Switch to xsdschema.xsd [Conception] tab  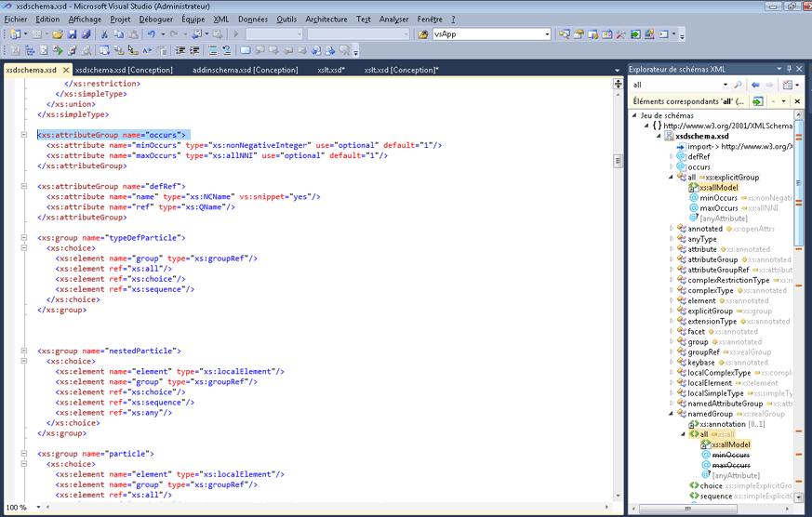[124, 70]
